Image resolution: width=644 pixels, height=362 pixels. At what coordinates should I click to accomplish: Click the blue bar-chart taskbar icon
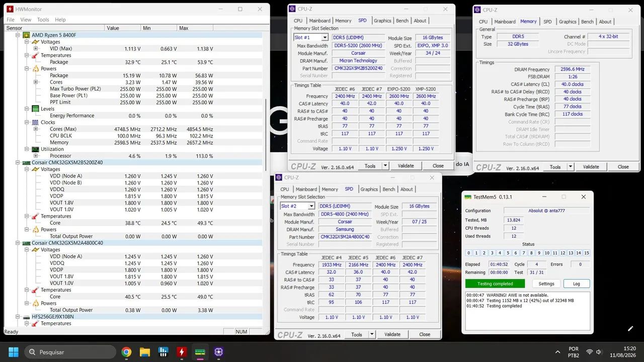(x=163, y=352)
